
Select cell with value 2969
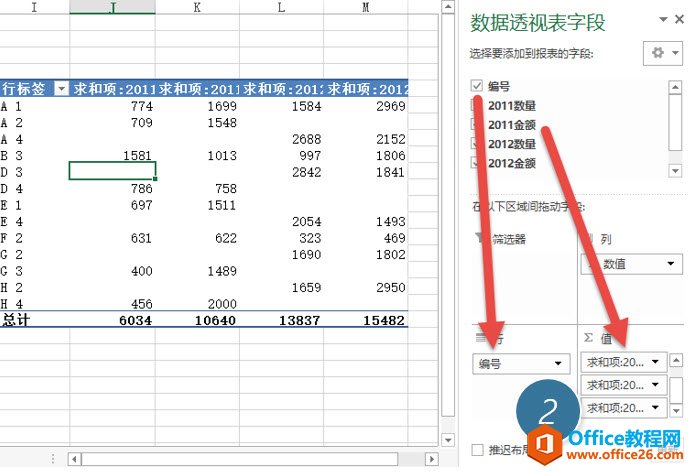point(366,106)
